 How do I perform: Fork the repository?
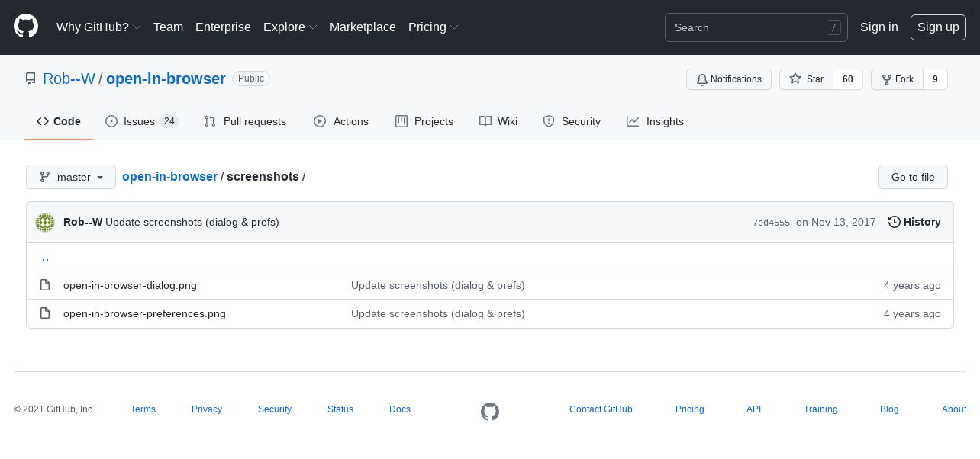[897, 79]
